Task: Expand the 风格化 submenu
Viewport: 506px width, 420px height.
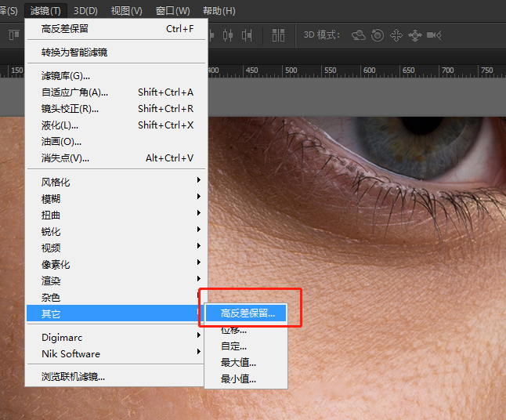Action: [116, 182]
